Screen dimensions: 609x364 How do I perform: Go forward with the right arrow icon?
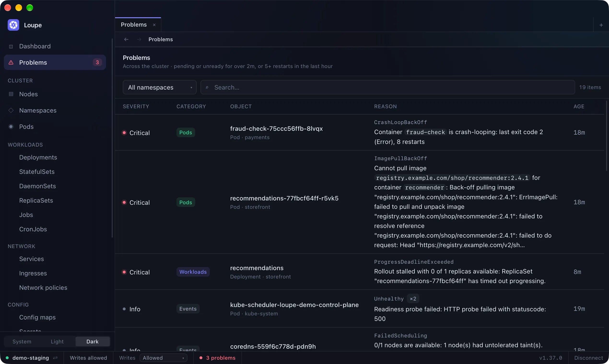click(139, 40)
